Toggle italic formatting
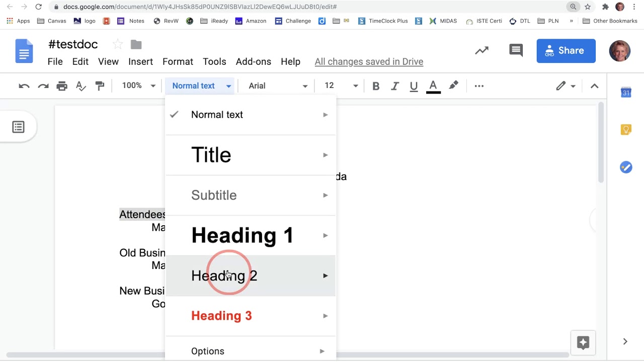The image size is (644, 362). point(395,86)
